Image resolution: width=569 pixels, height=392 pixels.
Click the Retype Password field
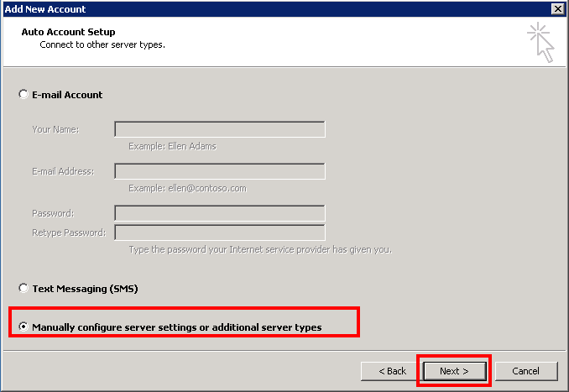tap(219, 233)
